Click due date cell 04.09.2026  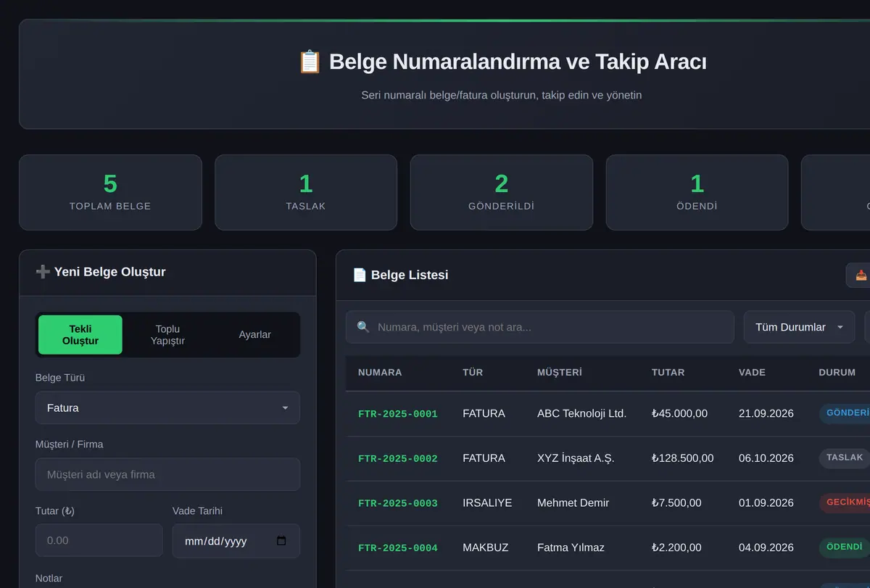point(766,547)
